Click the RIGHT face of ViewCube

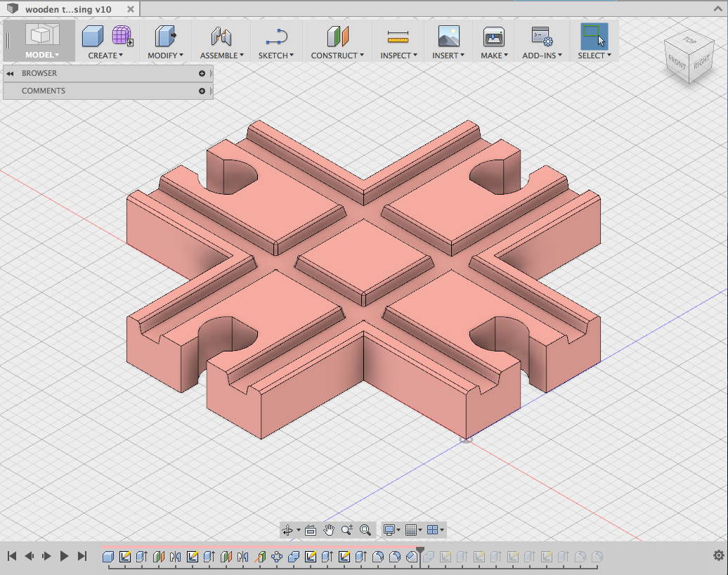701,62
